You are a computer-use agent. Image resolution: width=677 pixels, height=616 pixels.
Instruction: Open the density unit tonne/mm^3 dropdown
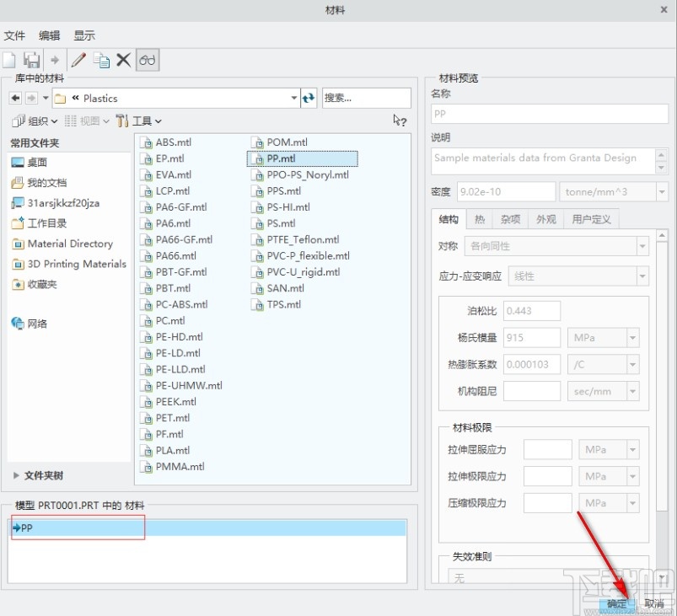tap(662, 191)
